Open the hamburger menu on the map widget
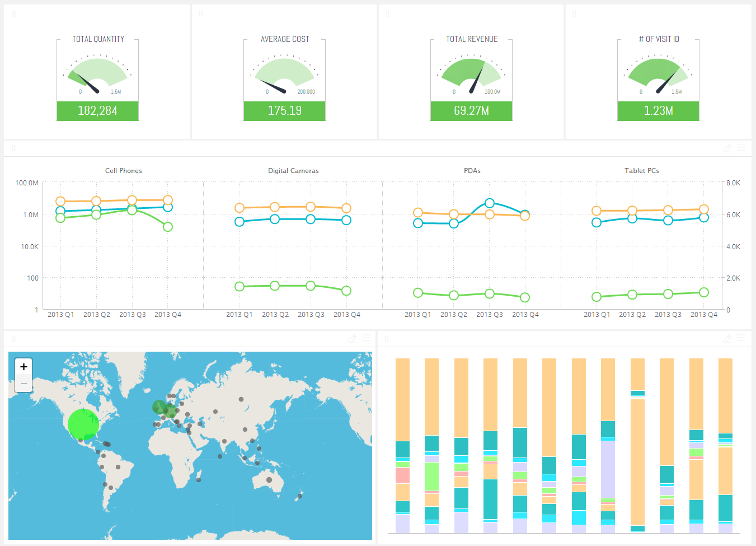The image size is (756, 546). (367, 338)
